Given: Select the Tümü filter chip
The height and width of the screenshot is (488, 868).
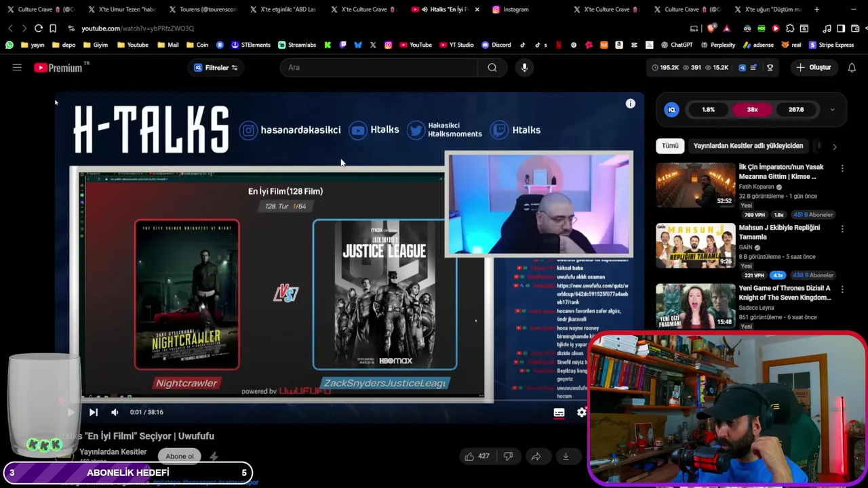Looking at the screenshot, I should coord(670,146).
